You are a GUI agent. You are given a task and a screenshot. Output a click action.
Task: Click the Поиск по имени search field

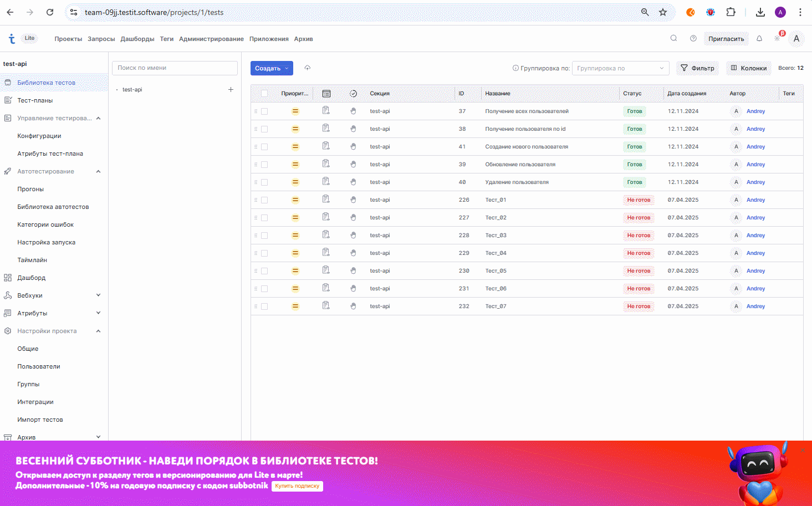pos(175,68)
